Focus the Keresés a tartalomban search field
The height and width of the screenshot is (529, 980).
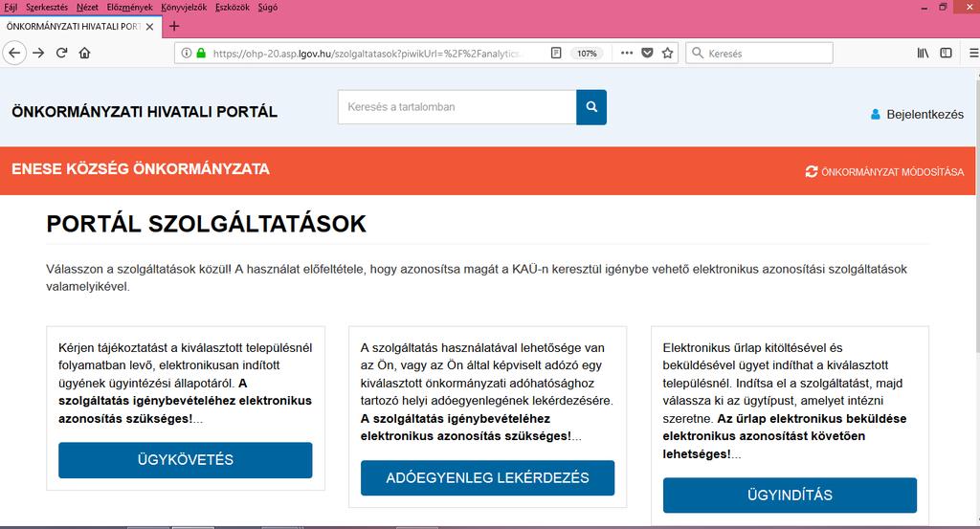click(x=457, y=107)
